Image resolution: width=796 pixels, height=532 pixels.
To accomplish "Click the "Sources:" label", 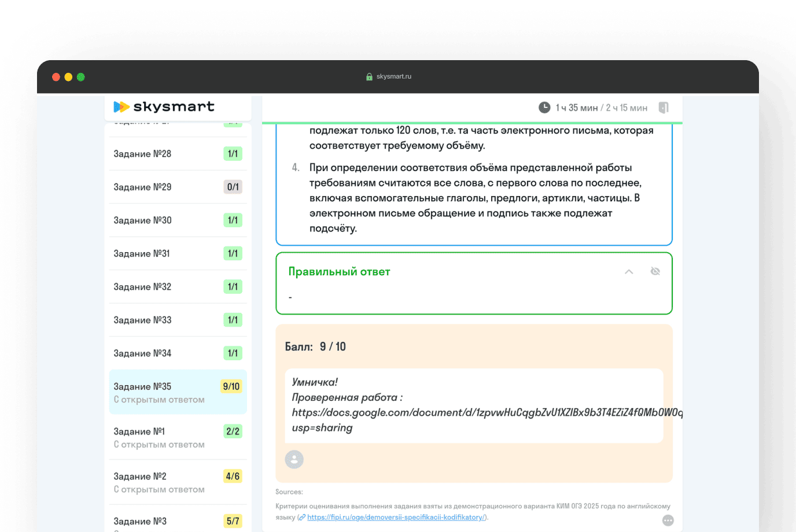I will 289,492.
